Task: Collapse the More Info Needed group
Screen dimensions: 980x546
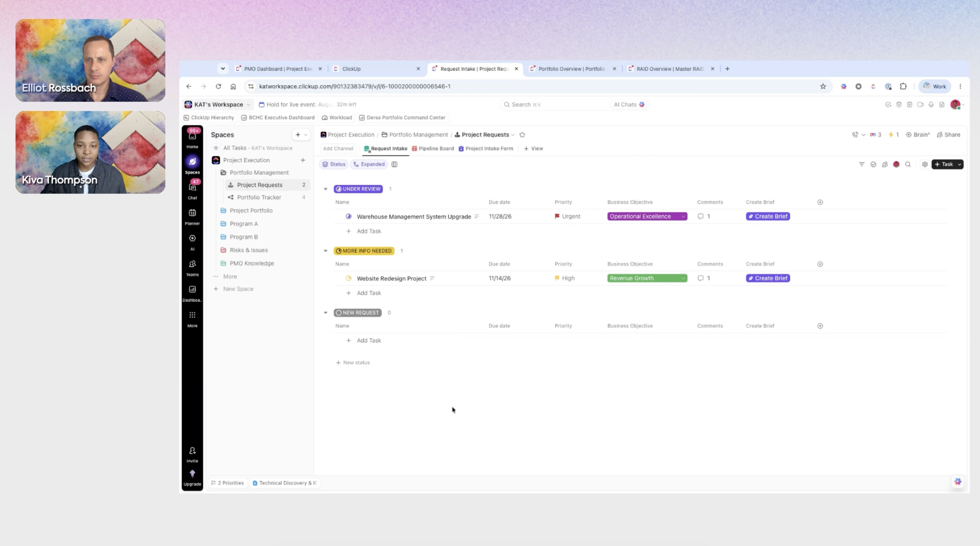Action: (326, 251)
